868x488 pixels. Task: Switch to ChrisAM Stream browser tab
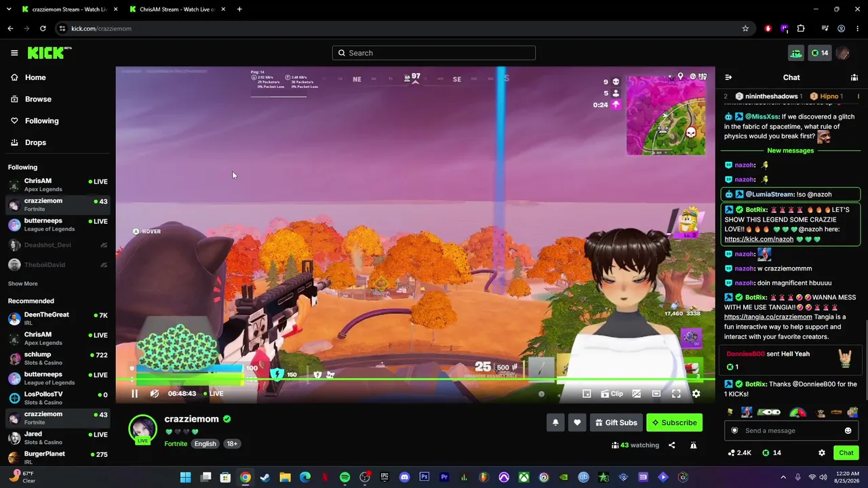click(178, 9)
